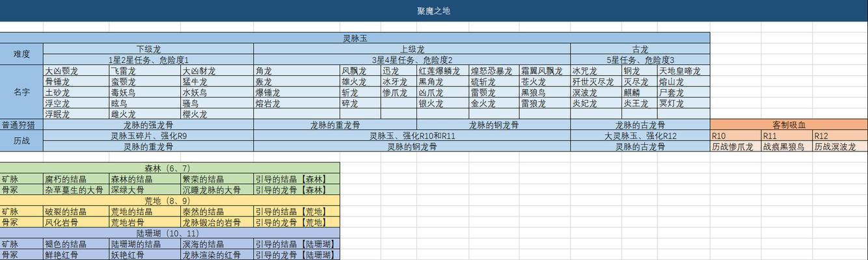Click the cell 雌火龙
Image resolution: width=868 pixels, height=260 pixels.
click(145, 114)
